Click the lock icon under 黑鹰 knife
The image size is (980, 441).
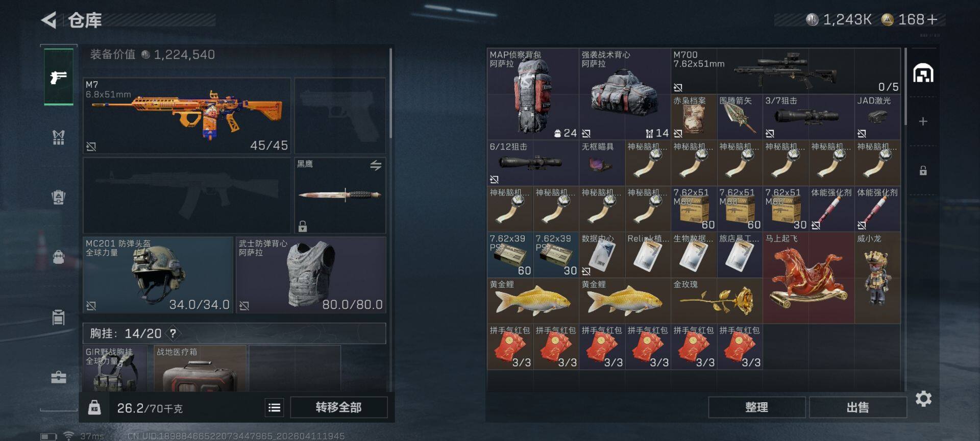point(303,226)
